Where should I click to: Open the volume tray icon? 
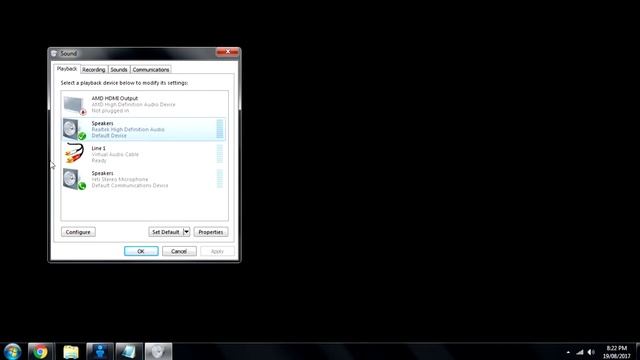coord(591,352)
